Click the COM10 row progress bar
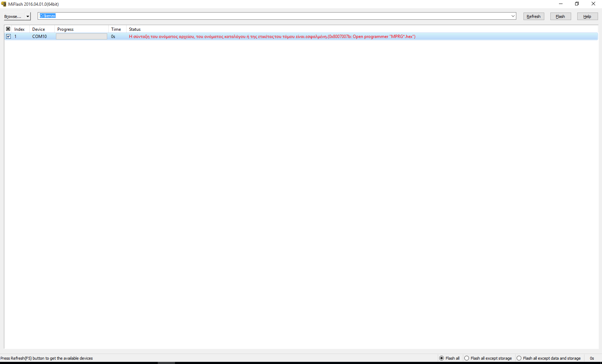 81,37
